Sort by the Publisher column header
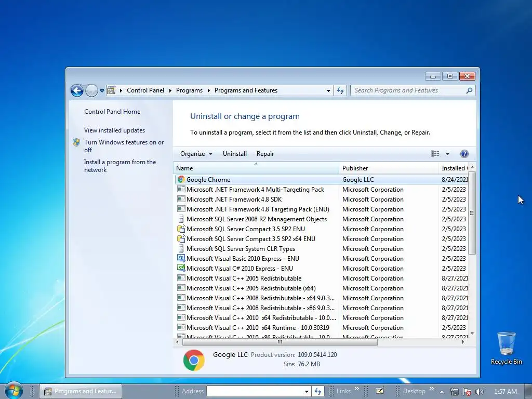This screenshot has width=532, height=399. pos(389,168)
